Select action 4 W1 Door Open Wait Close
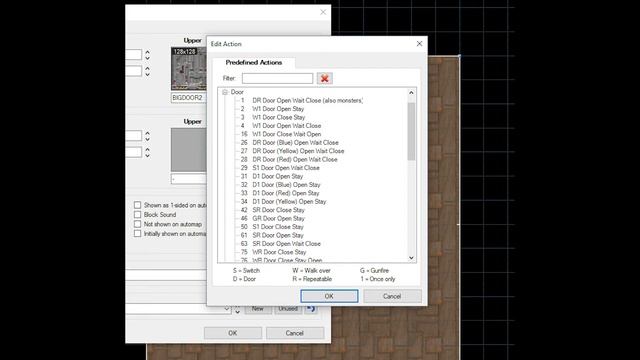The image size is (640, 360). click(x=280, y=126)
